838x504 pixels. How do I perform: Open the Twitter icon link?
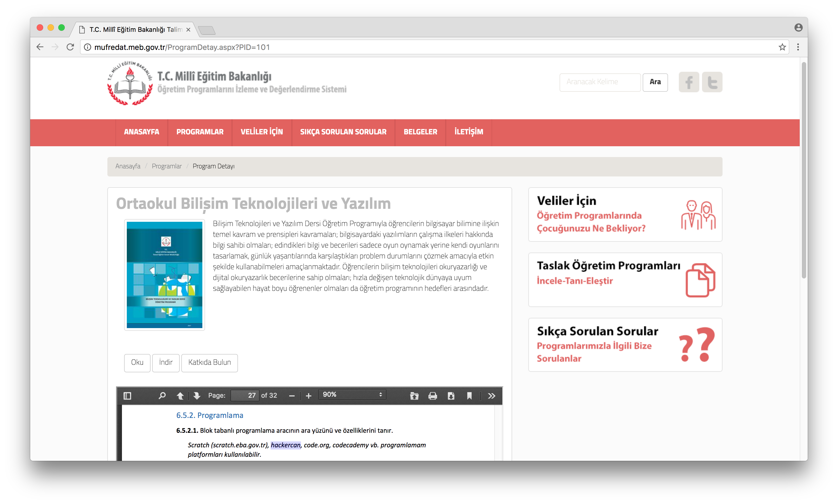[x=712, y=82]
